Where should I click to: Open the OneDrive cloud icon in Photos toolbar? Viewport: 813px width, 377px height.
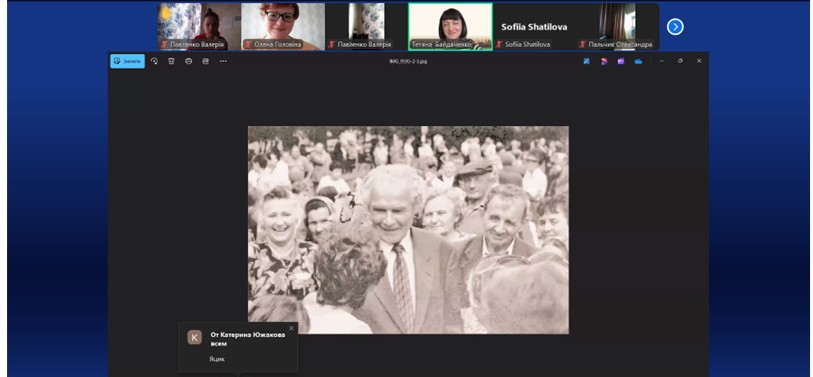click(x=638, y=61)
